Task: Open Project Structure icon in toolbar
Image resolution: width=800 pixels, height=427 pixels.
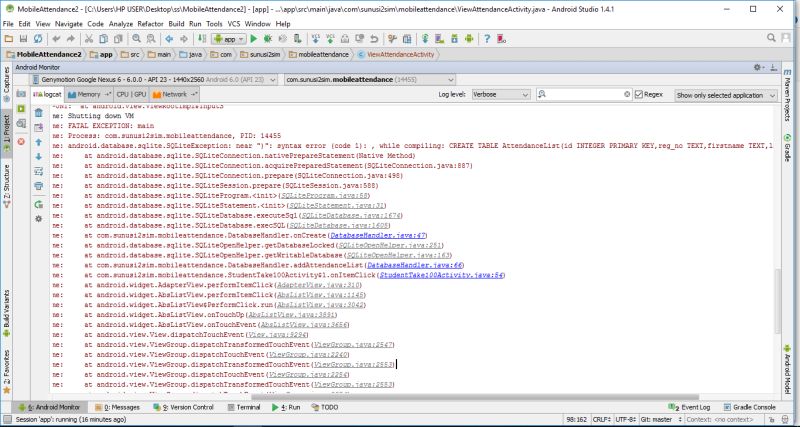Action: (407, 39)
